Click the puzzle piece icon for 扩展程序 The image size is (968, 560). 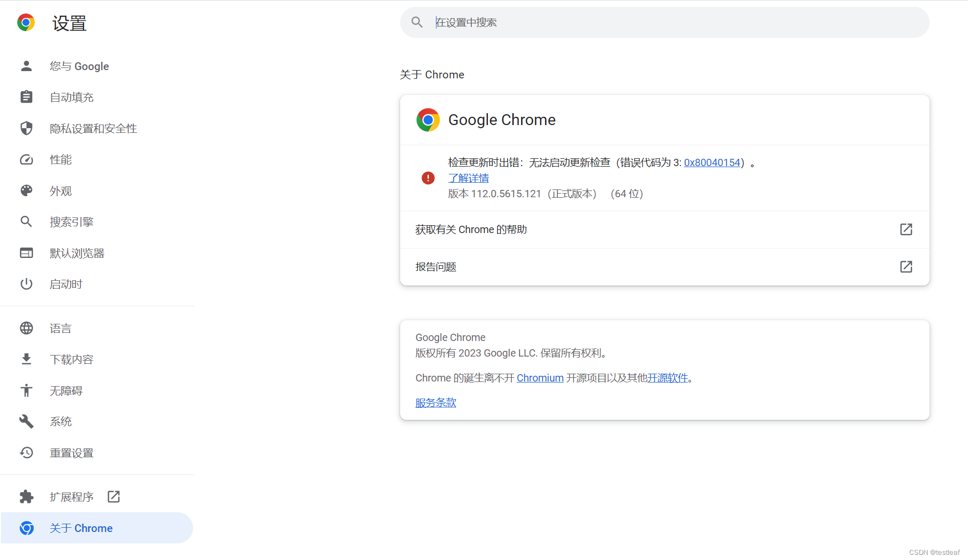point(26,497)
